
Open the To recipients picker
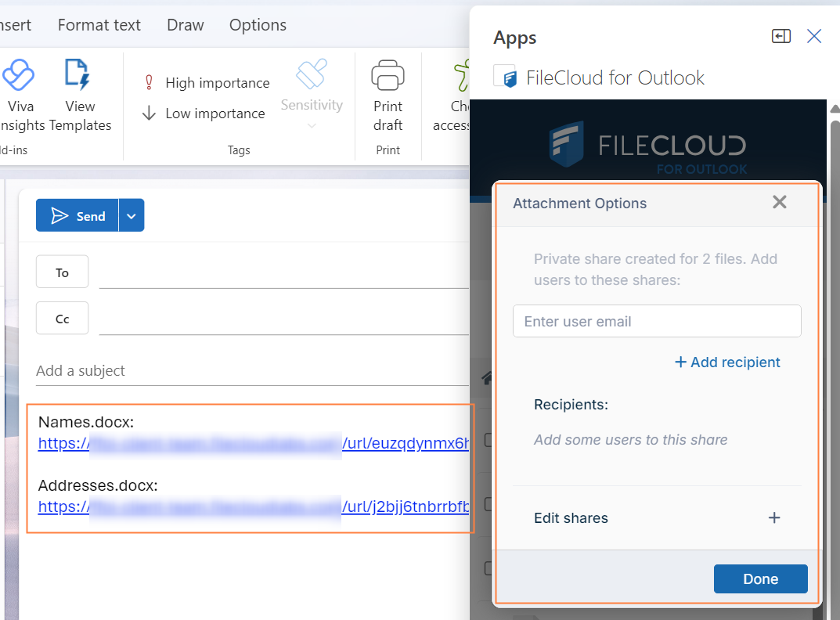(x=62, y=272)
